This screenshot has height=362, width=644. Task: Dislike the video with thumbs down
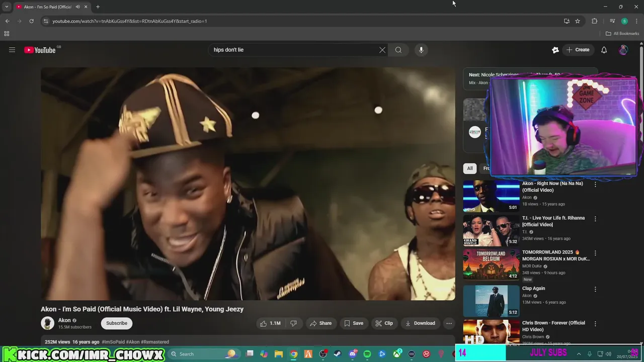click(293, 323)
